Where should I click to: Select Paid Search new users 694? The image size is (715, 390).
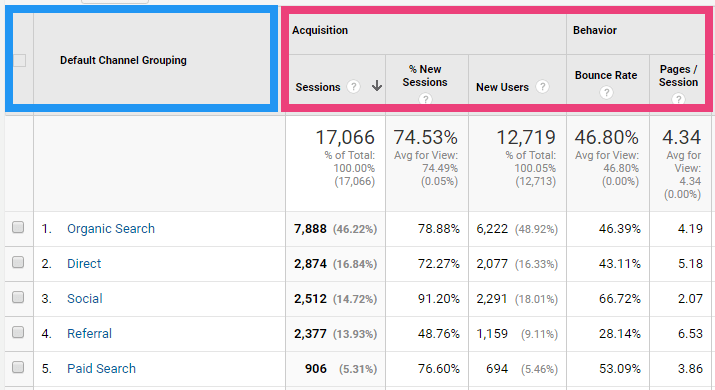tap(497, 369)
